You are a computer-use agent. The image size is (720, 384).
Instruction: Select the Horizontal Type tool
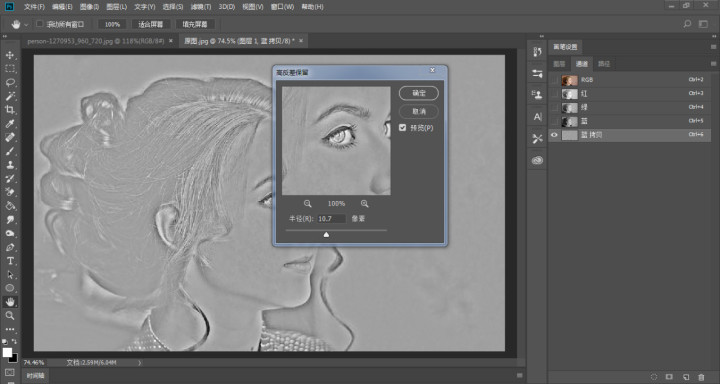(10, 261)
